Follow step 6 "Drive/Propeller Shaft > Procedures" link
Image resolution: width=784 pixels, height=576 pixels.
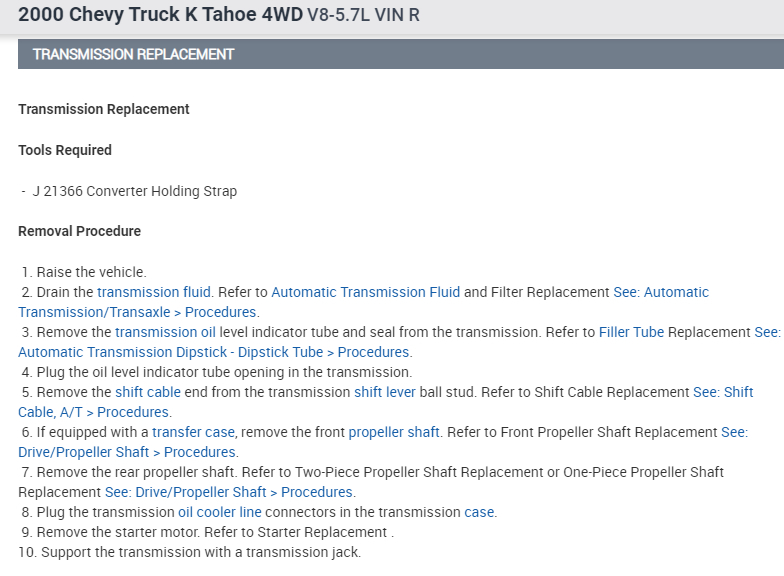127,452
